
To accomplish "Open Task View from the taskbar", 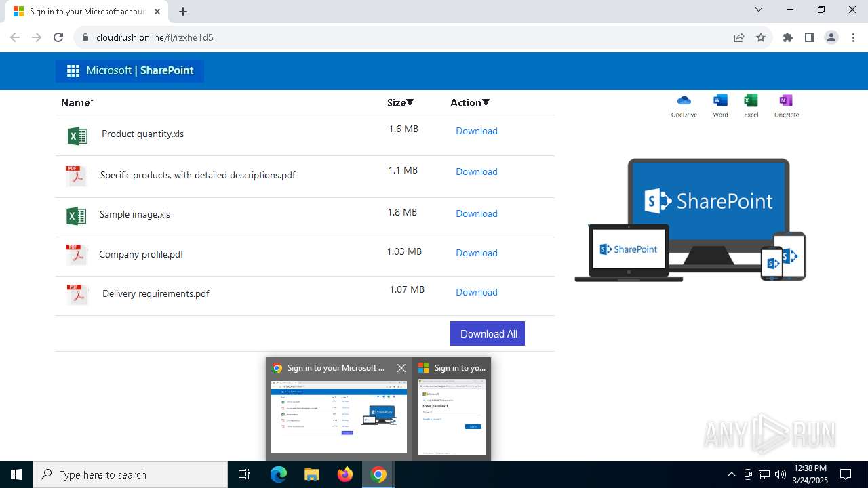I will [244, 474].
